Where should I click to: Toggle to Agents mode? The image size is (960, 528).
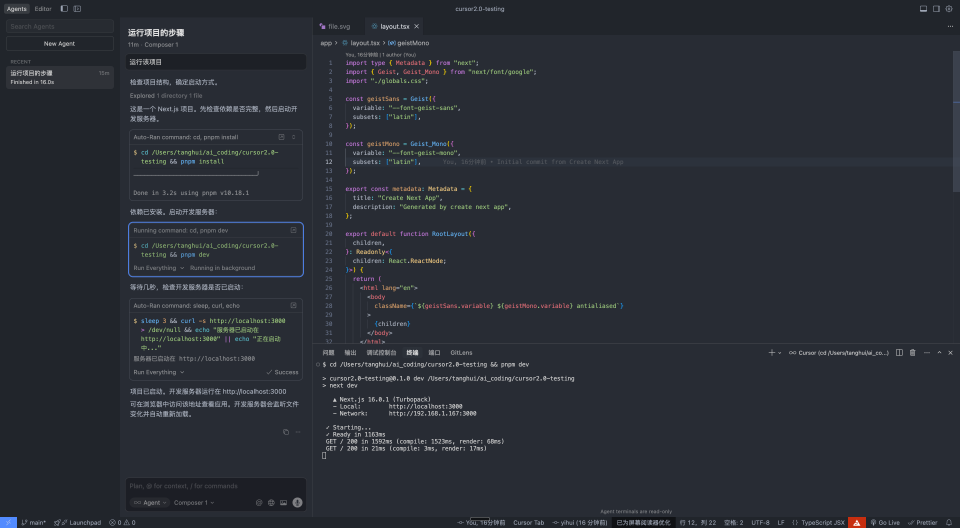(17, 8)
